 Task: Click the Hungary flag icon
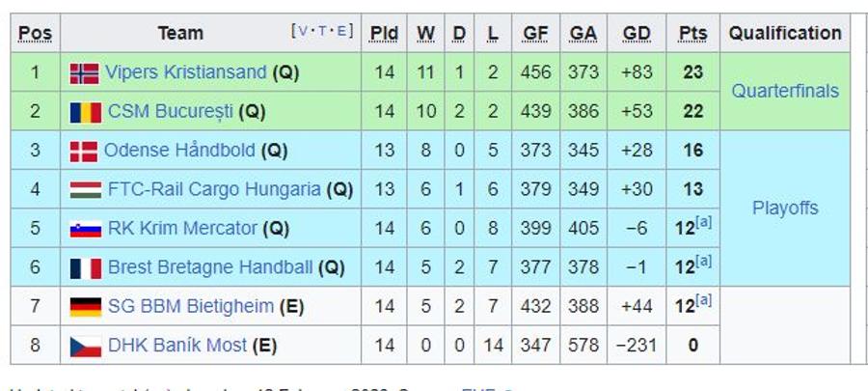(85, 190)
